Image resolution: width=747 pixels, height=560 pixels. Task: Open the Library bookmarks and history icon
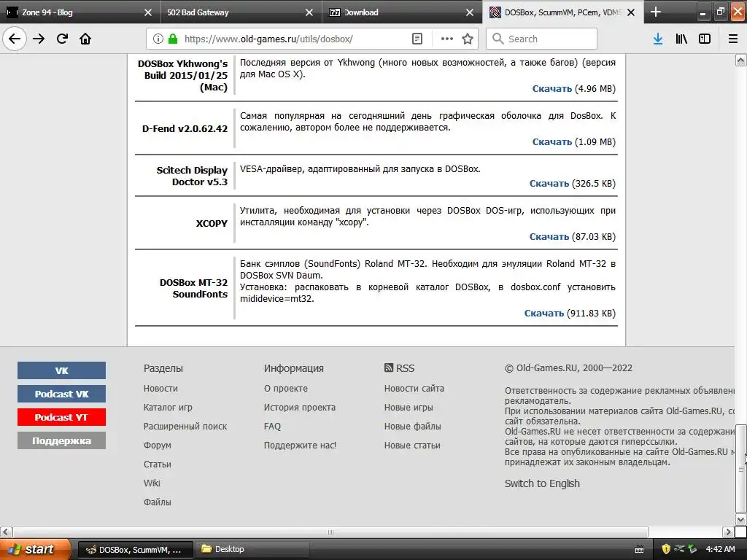tap(681, 39)
